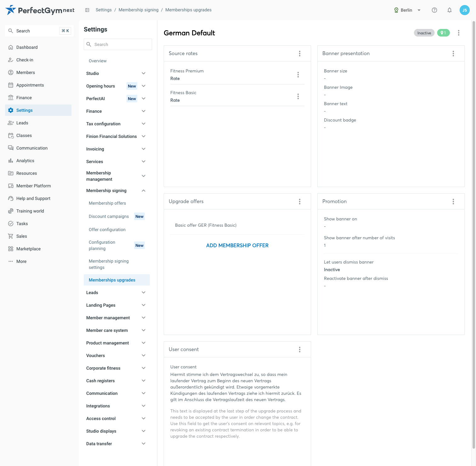Open User consent card options menu

pos(300,349)
